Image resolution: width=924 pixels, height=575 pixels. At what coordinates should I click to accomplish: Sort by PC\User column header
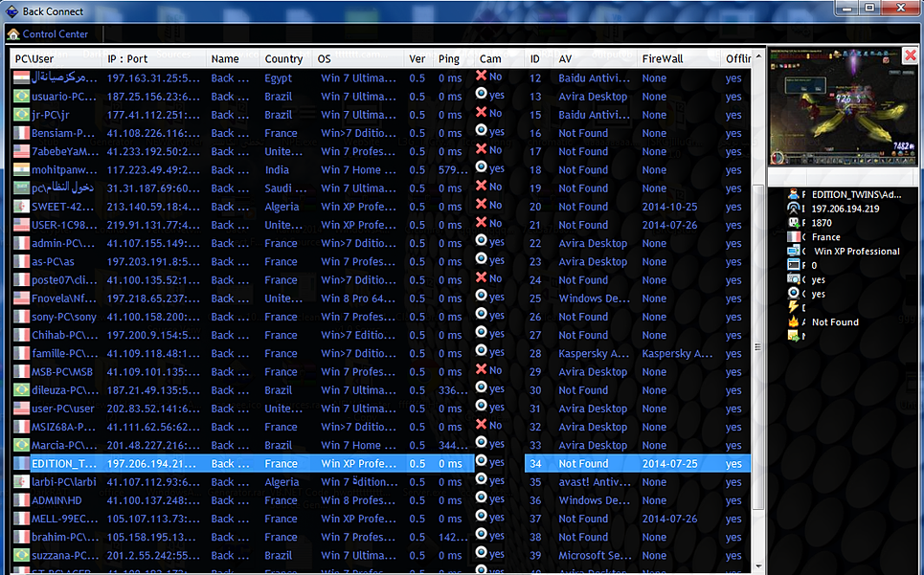(x=56, y=59)
